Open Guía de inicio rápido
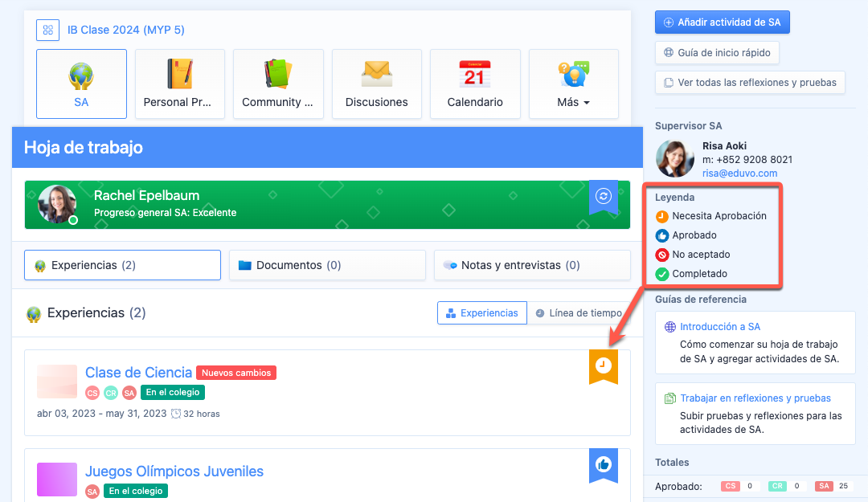This screenshot has width=868, height=502. pos(717,53)
